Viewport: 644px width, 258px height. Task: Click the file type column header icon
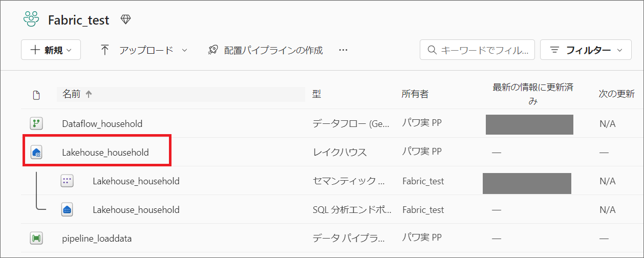pyautogui.click(x=36, y=95)
